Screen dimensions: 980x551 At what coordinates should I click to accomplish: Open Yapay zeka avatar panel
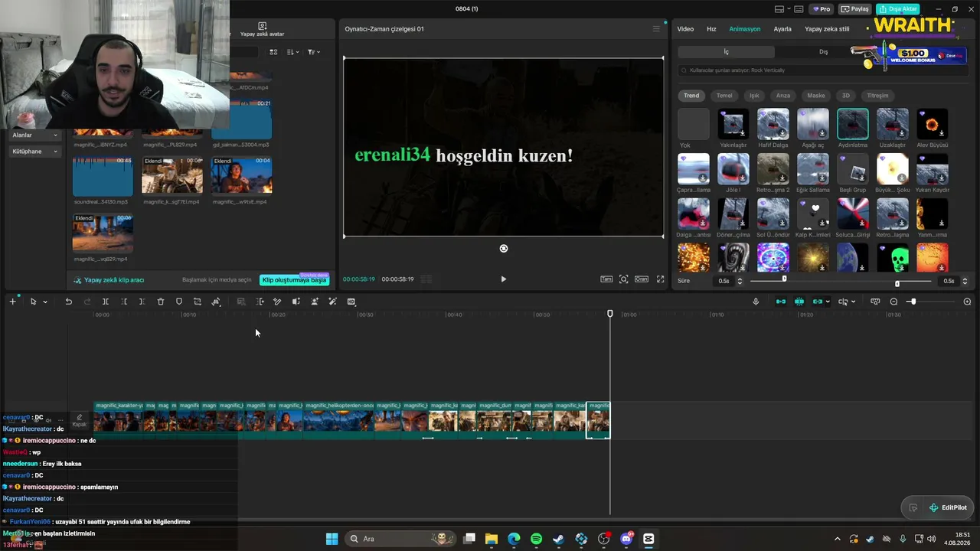coord(262,29)
